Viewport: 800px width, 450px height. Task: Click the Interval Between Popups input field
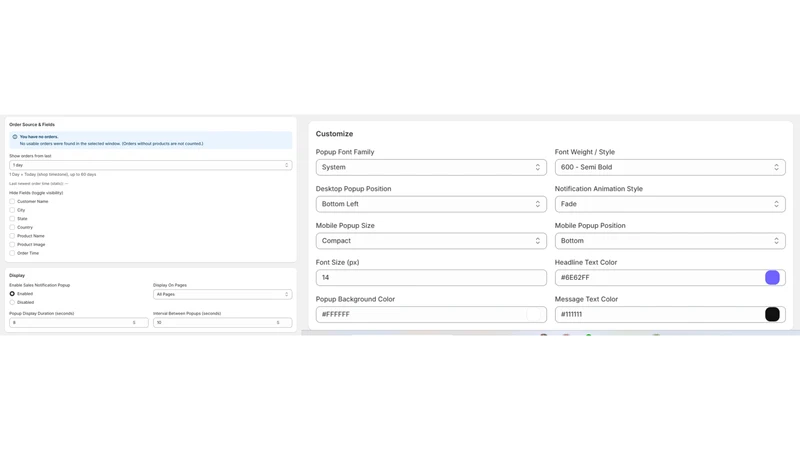click(222, 322)
